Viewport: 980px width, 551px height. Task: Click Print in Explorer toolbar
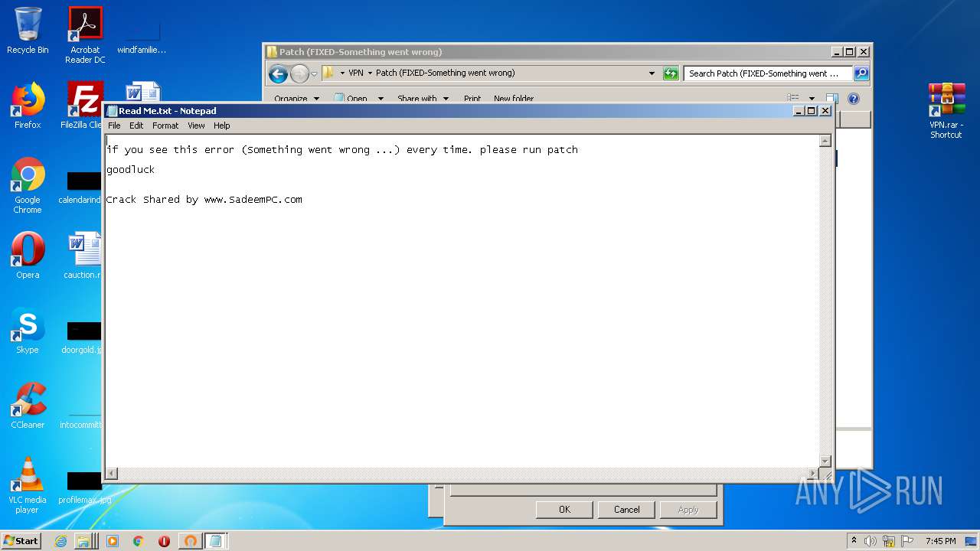click(x=472, y=99)
